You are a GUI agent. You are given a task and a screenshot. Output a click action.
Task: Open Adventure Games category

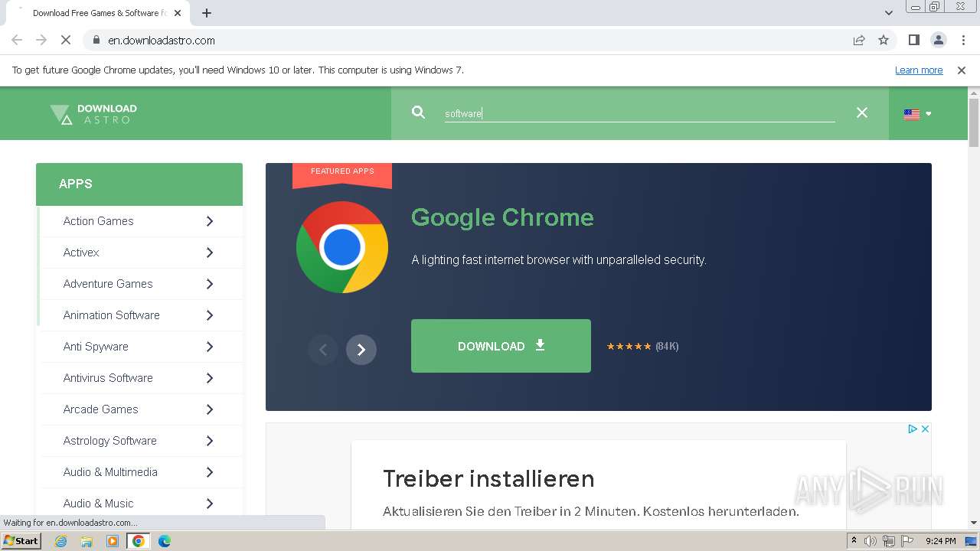108,284
